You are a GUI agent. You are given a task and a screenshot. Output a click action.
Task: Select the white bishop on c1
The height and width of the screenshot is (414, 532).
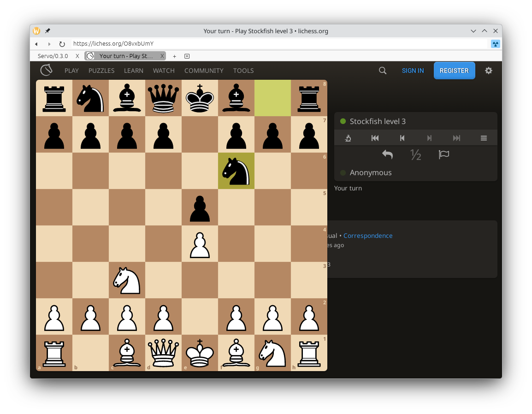[127, 353]
